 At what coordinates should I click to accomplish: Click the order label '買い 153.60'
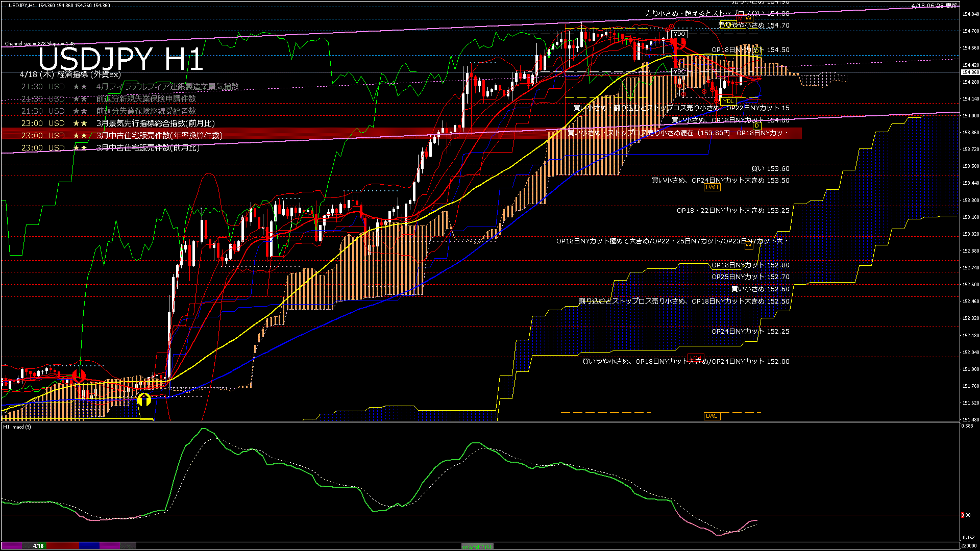(x=770, y=169)
